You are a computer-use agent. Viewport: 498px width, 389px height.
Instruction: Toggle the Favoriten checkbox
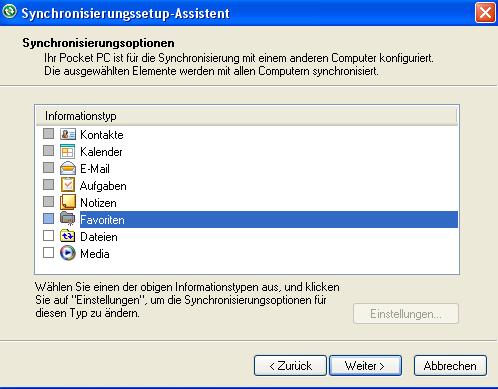(x=48, y=218)
